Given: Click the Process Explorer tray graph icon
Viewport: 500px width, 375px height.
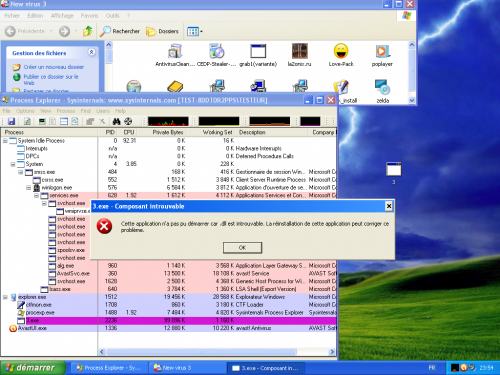Looking at the screenshot, I should [x=455, y=368].
